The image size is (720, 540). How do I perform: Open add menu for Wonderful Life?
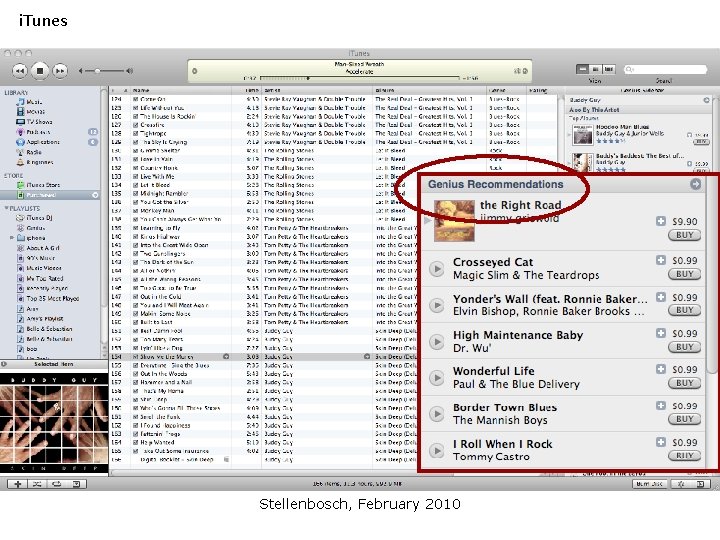point(661,369)
